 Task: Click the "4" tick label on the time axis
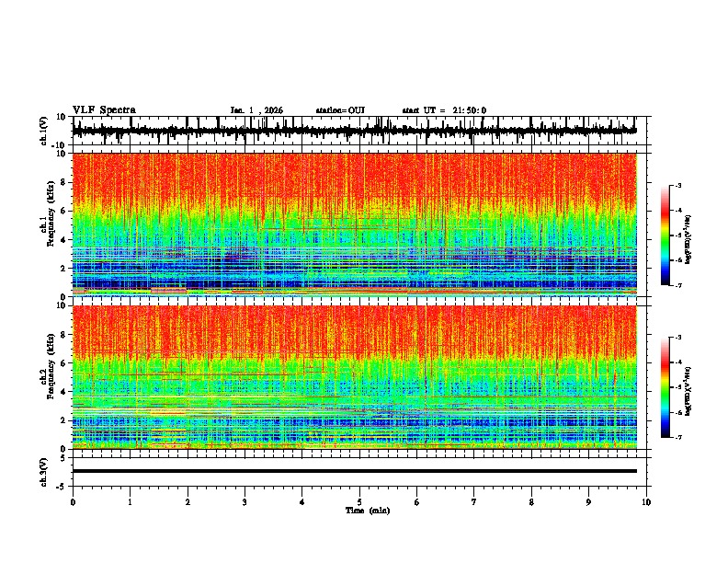pyautogui.click(x=302, y=502)
